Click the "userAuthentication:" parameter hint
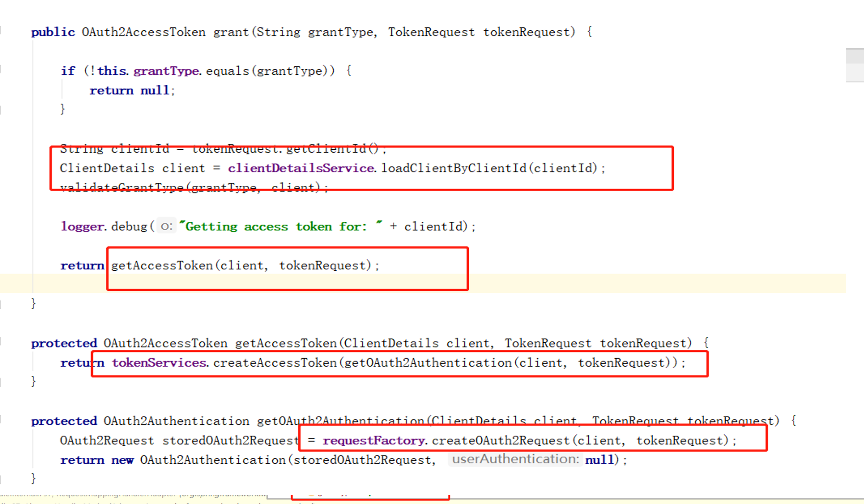The width and height of the screenshot is (864, 504). (515, 459)
